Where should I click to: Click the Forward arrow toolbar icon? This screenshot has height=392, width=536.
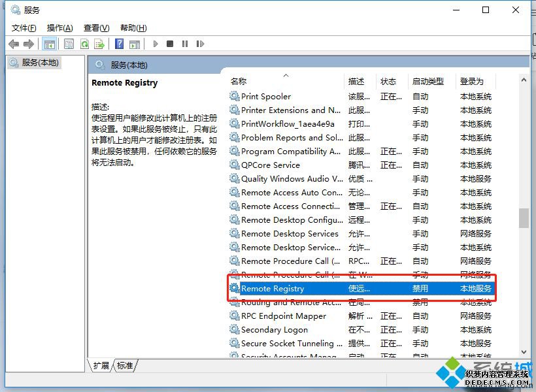28,44
